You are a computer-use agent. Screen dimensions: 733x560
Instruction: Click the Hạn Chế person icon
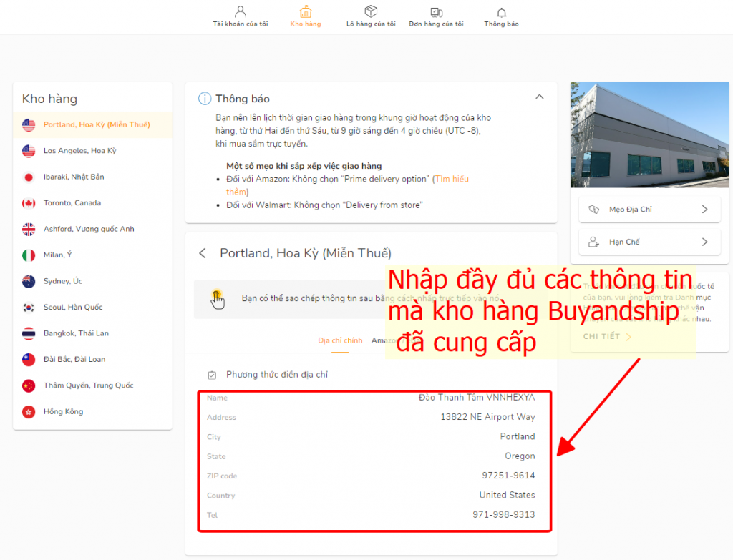pyautogui.click(x=593, y=242)
